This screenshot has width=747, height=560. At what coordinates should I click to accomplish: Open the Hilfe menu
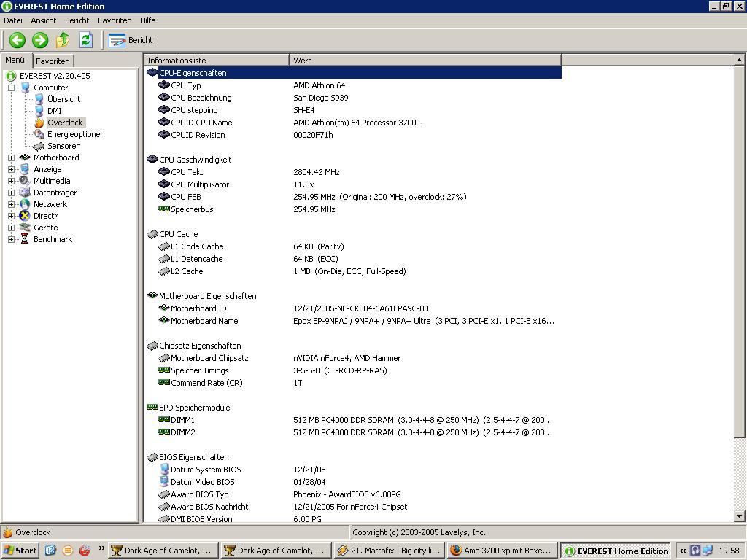(x=147, y=20)
